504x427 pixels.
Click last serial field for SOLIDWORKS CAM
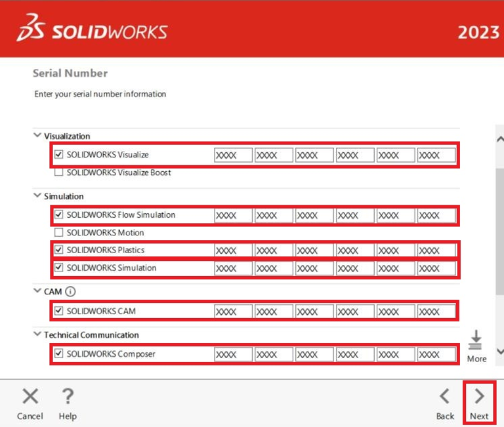(436, 312)
